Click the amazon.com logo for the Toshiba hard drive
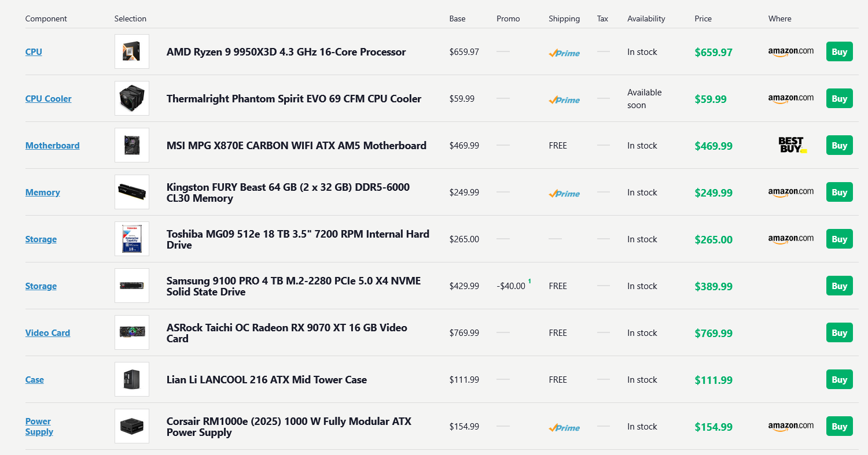Viewport: 868px width, 455px height. pyautogui.click(x=791, y=239)
